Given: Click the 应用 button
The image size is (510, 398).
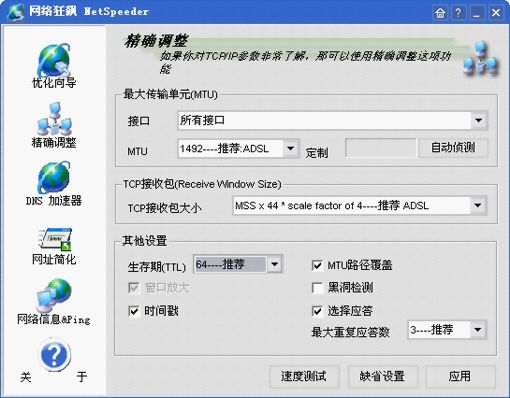Looking at the screenshot, I should coord(460,376).
